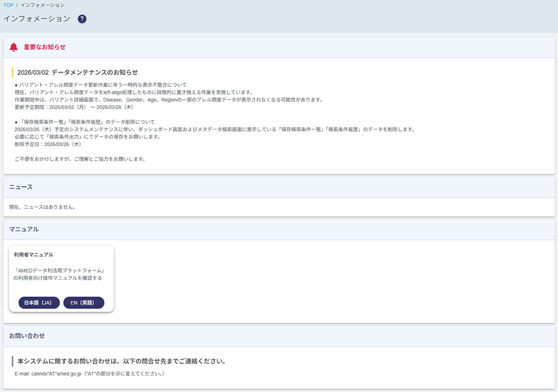The height and width of the screenshot is (392, 558).
Task: Click the 更新予定期間 date range line
Action: pyautogui.click(x=74, y=107)
